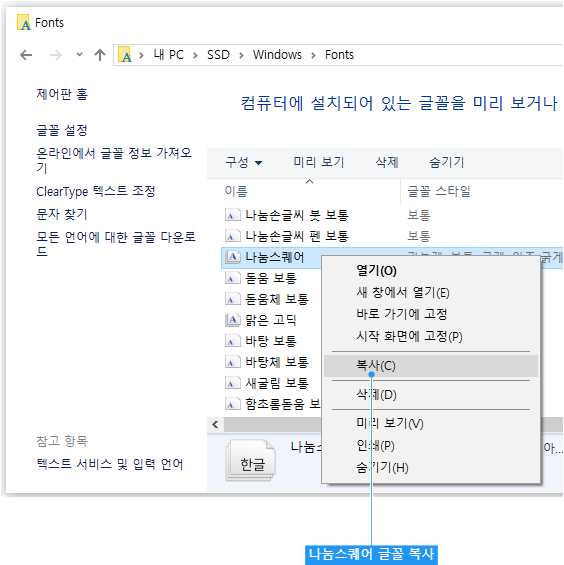Open recent locations dropdown chevron
This screenshot has width=564, height=565.
click(x=79, y=55)
